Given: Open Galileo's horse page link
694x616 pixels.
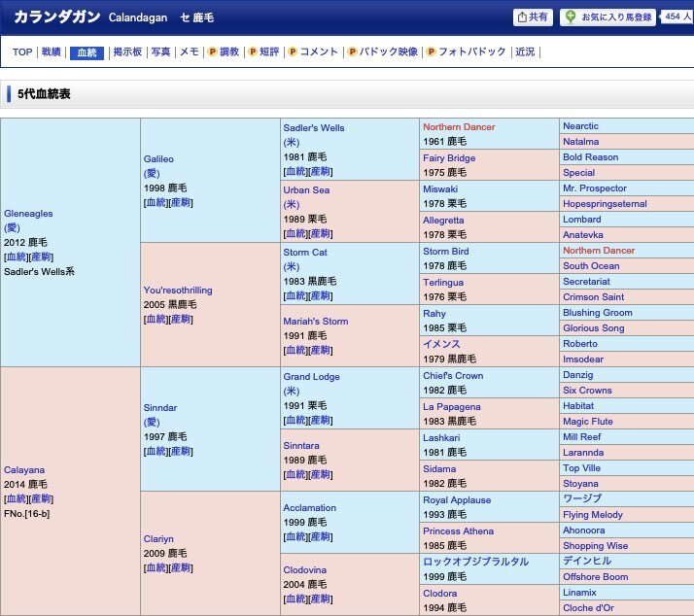Looking at the screenshot, I should coord(159,158).
